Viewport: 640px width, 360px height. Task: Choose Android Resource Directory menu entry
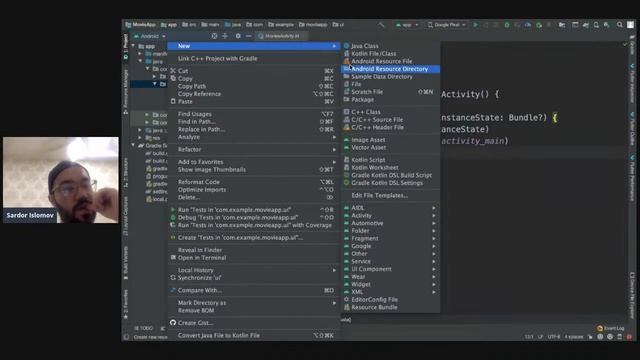[x=390, y=69]
